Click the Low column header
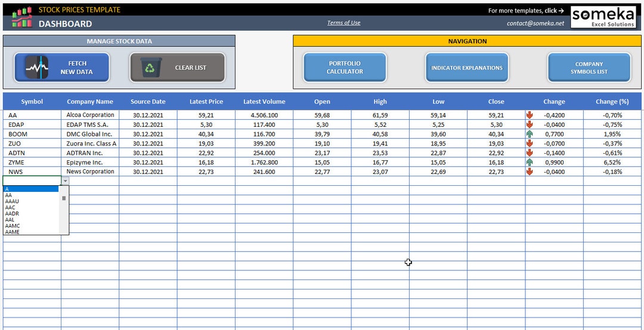The height and width of the screenshot is (330, 644). tap(438, 101)
